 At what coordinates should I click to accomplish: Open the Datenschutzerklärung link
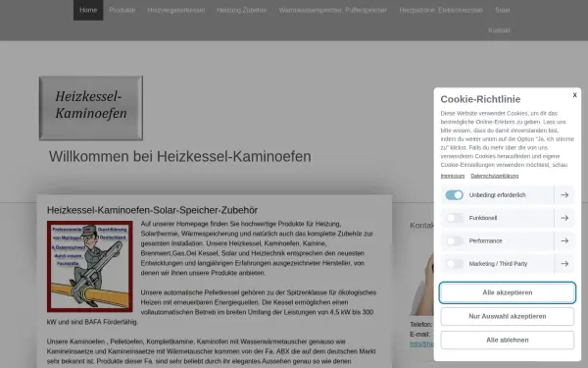point(495,176)
